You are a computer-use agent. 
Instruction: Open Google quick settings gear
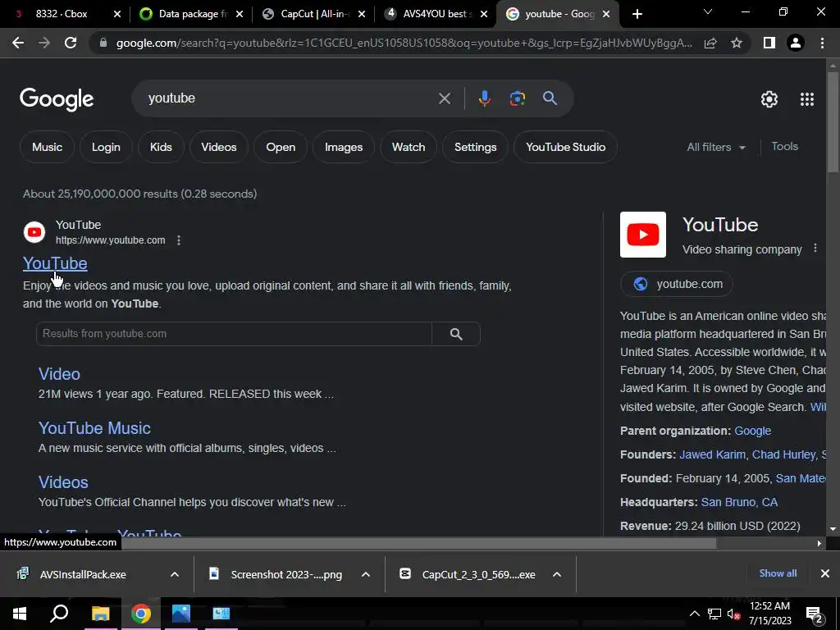click(769, 99)
